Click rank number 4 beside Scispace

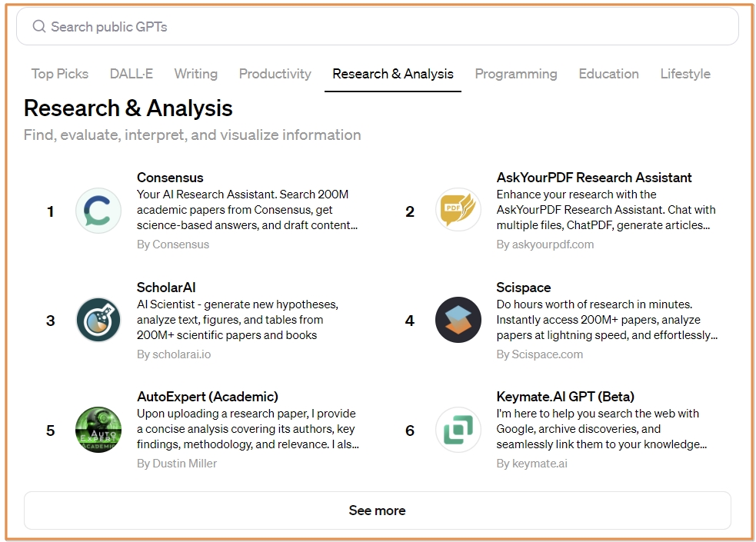pyautogui.click(x=410, y=321)
